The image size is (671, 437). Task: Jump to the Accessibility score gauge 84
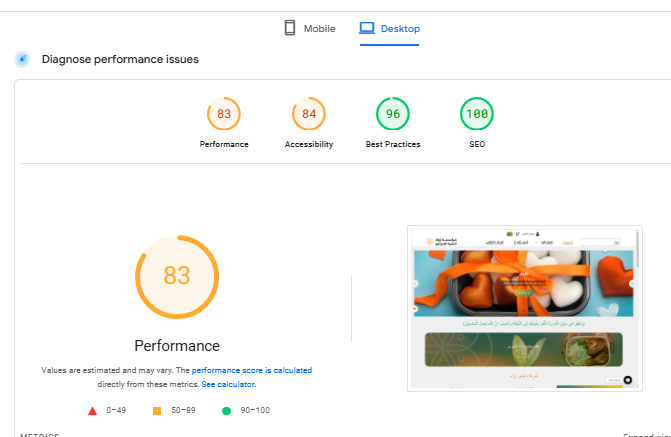pos(309,114)
